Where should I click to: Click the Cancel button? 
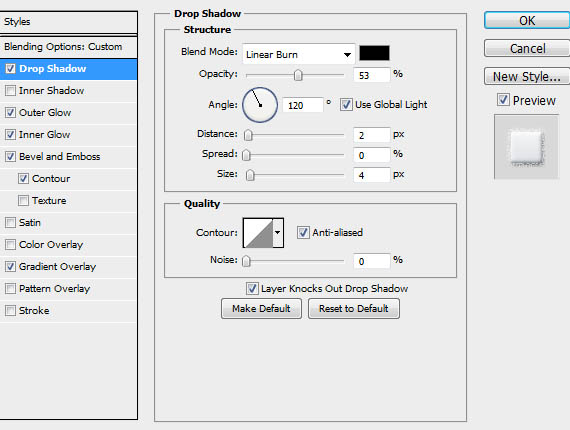527,48
